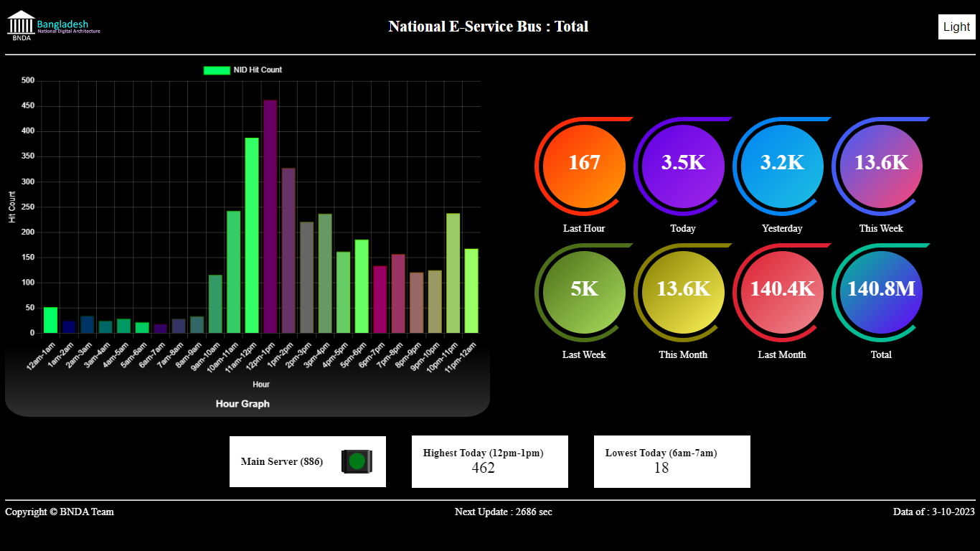Click the Hour x-axis title
The image size is (980, 551).
tap(261, 385)
